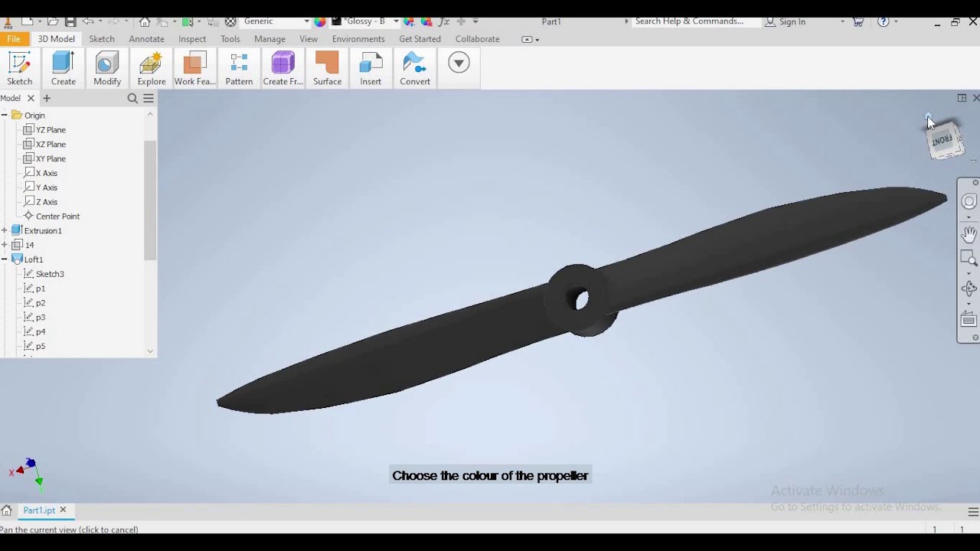Select the Pan hand tool in the navigation bar
This screenshot has width=980, height=551.
969,234
